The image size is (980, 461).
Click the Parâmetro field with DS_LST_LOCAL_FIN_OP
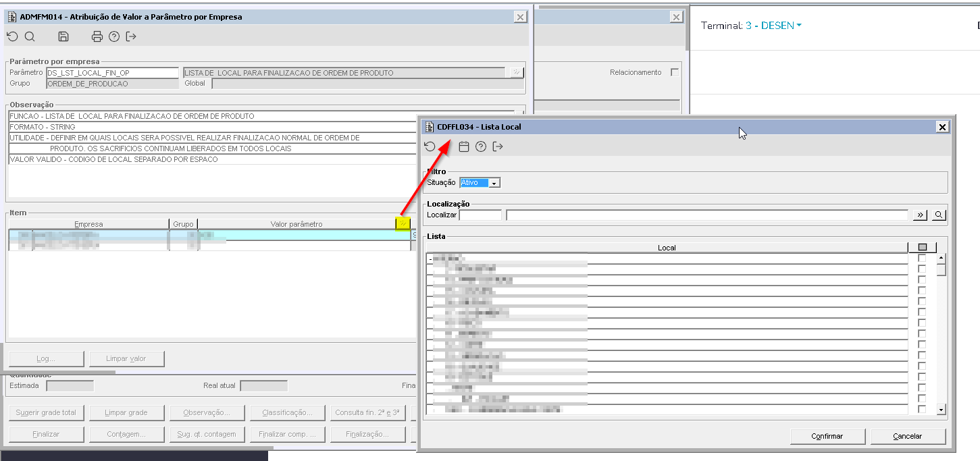coord(112,73)
